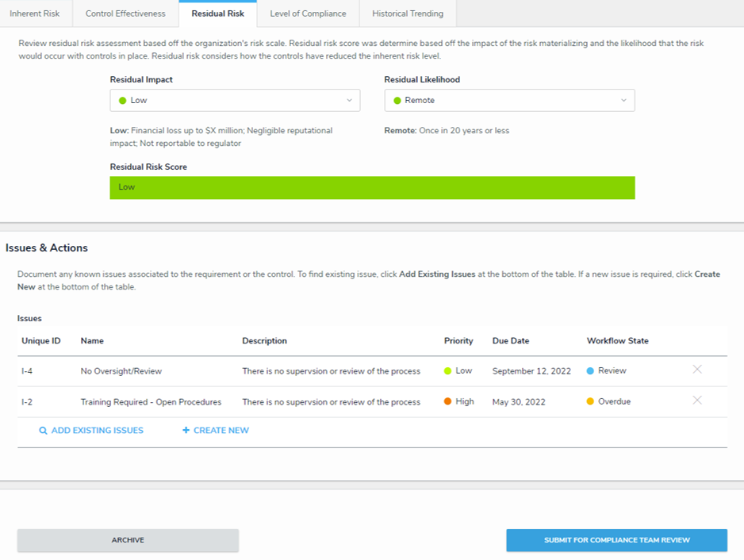Switch to the Inherent Risk tab
Image resolution: width=744 pixels, height=560 pixels.
[x=34, y=13]
